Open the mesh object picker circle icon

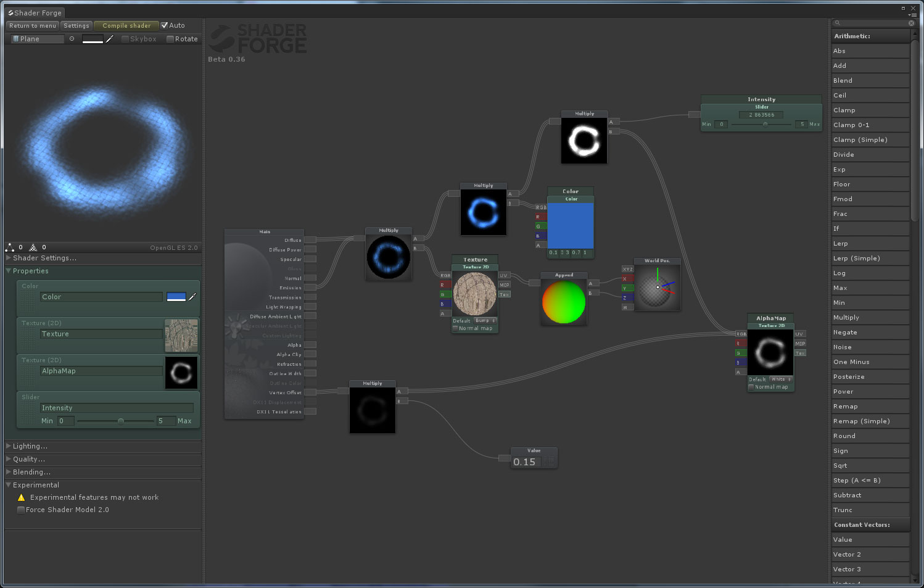72,39
